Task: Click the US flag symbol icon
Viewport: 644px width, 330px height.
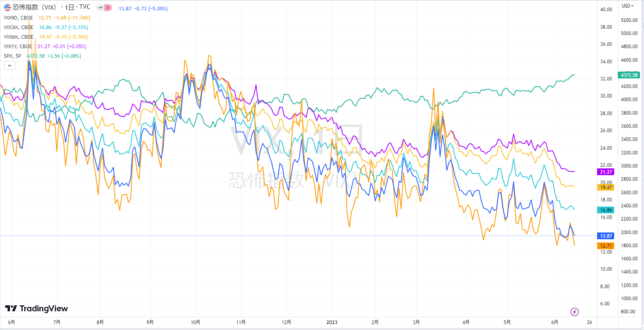Action: tap(8, 7)
